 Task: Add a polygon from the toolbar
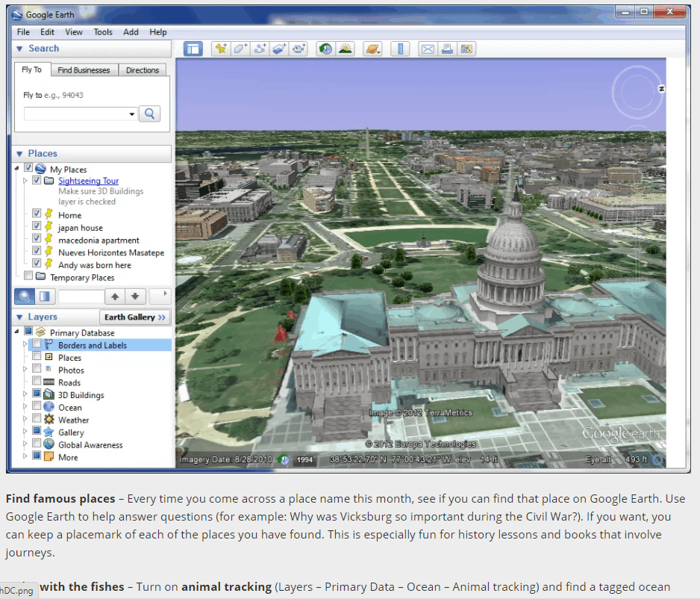(240, 49)
